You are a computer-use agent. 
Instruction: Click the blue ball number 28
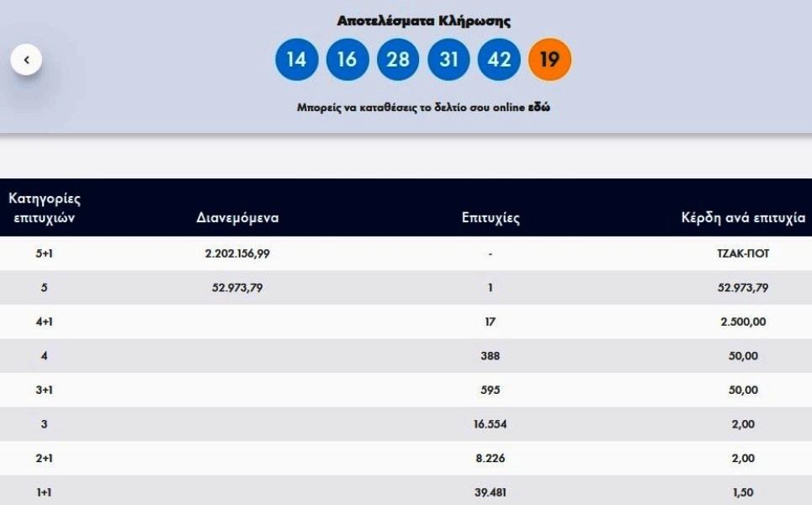(398, 60)
